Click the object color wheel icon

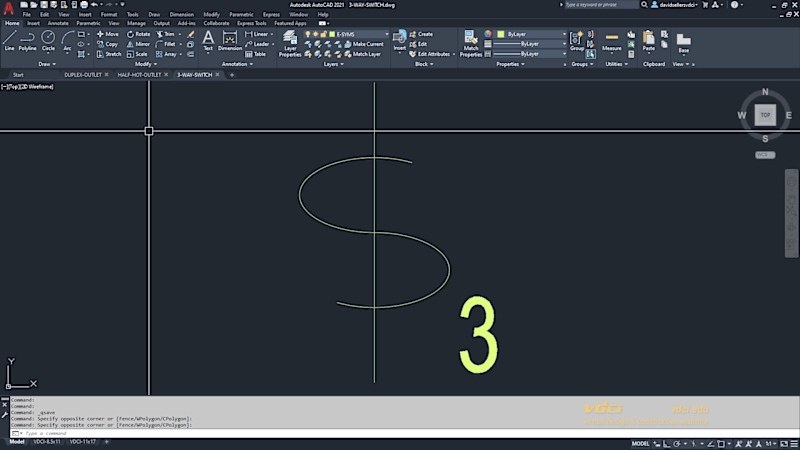(488, 34)
